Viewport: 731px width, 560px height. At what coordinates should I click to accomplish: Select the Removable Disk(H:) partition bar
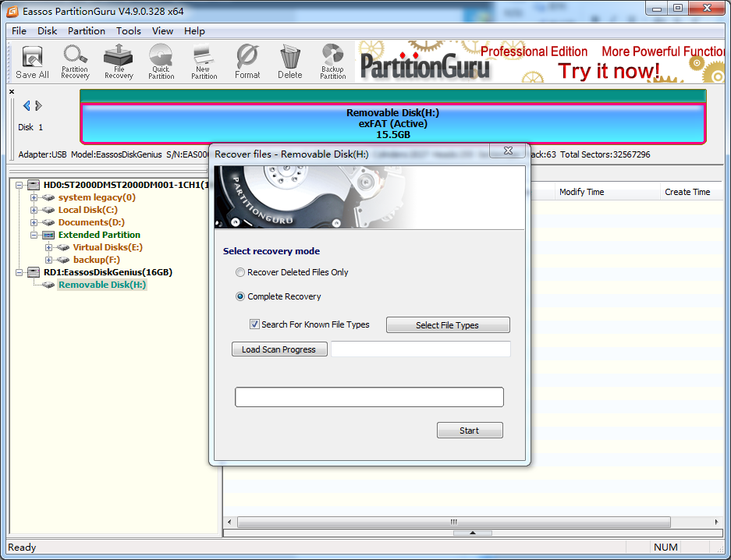(393, 123)
